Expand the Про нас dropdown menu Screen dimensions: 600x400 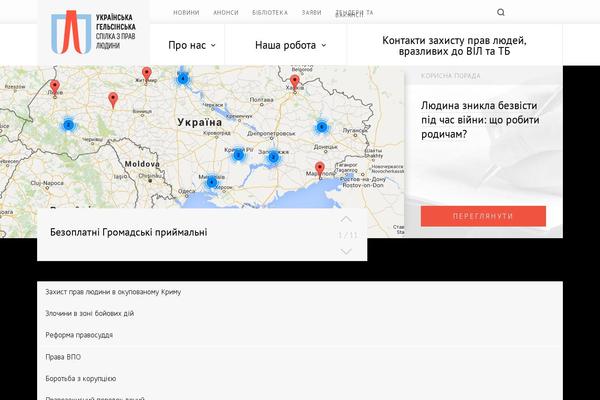[192, 45]
